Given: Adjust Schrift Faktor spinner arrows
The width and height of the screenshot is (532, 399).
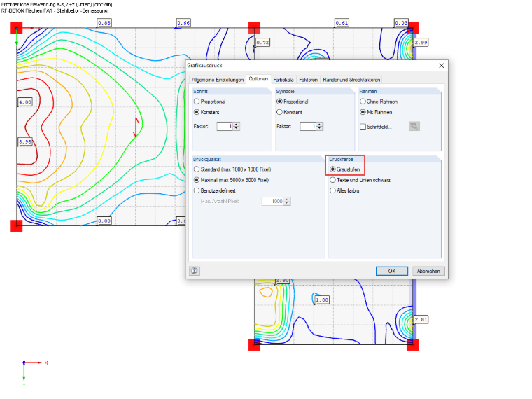Looking at the screenshot, I should 237,126.
